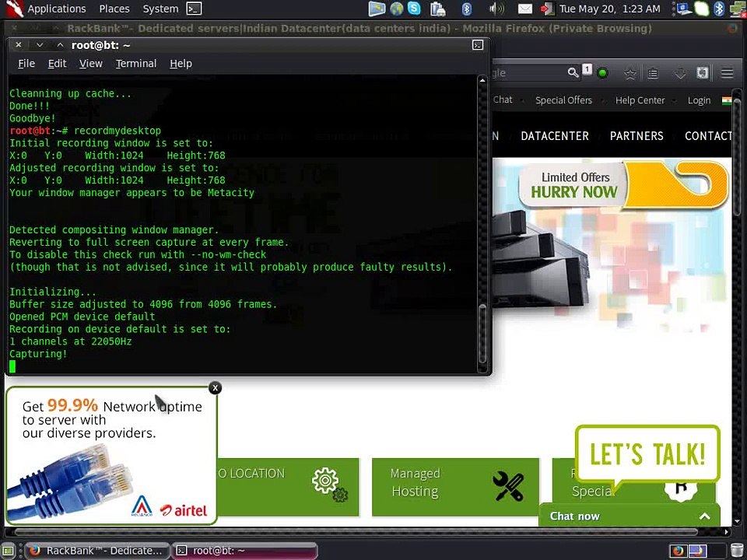Open the terminal launcher in top panel
This screenshot has width=747, height=560.
(194, 9)
